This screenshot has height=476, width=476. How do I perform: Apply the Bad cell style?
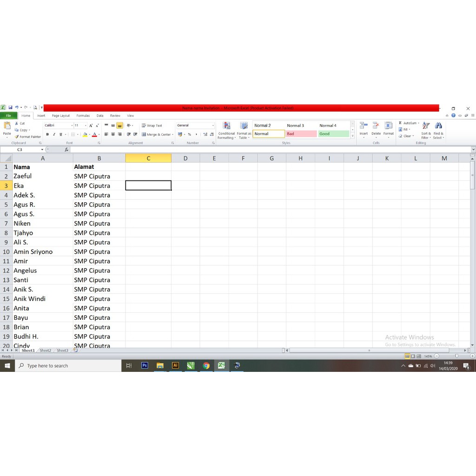point(301,134)
